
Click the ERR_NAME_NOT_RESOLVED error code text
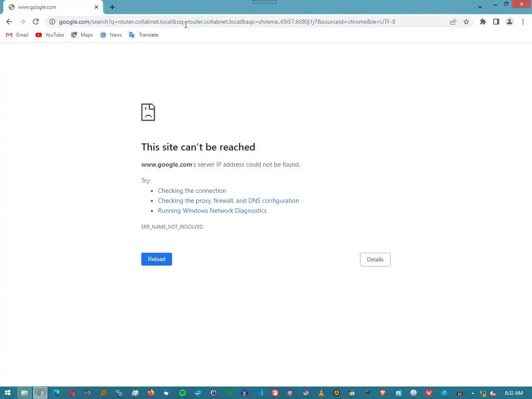pyautogui.click(x=172, y=227)
